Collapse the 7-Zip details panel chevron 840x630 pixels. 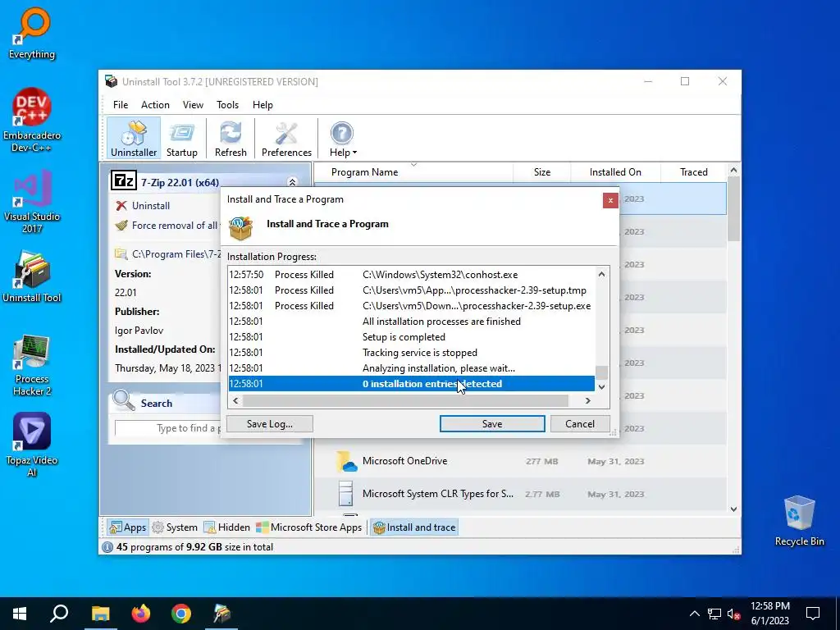click(292, 182)
